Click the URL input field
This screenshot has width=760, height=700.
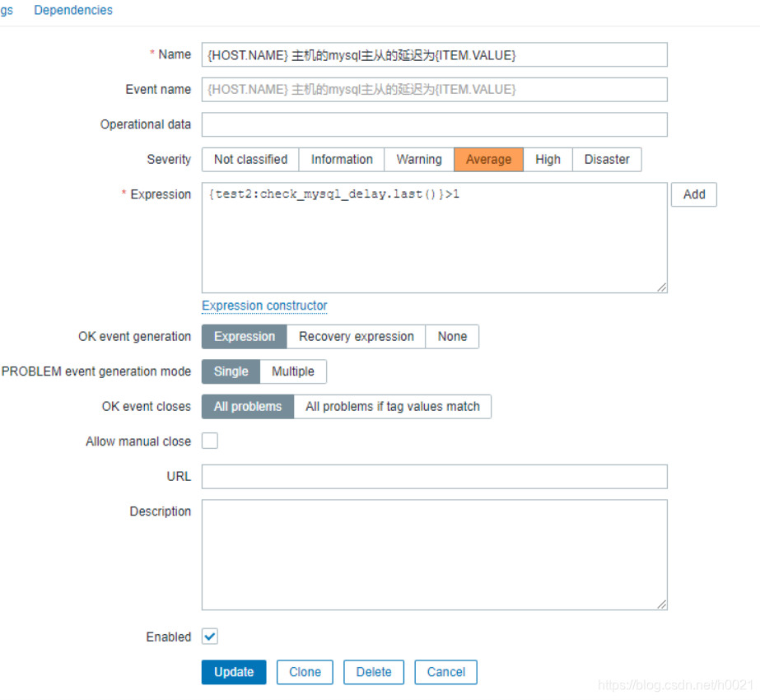(x=434, y=477)
